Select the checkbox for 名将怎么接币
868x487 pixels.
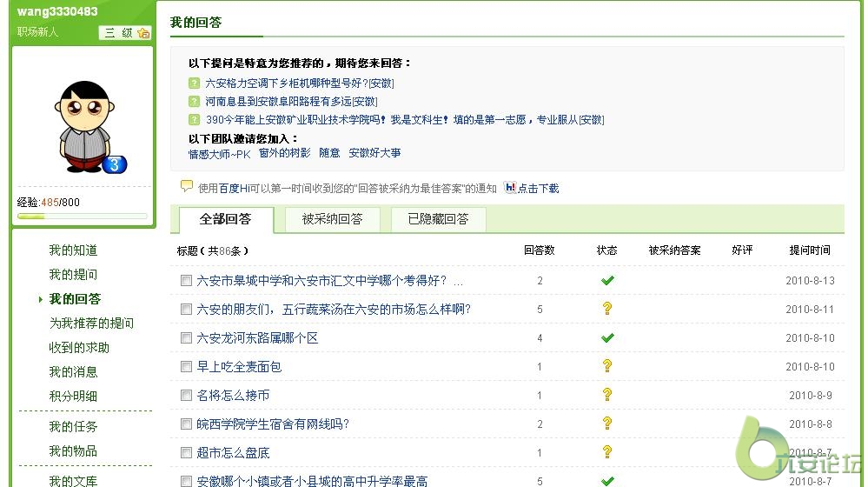[x=186, y=396]
